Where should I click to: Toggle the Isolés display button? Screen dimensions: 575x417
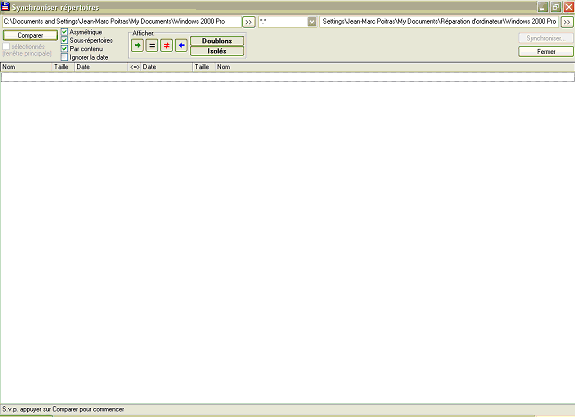coord(217,51)
